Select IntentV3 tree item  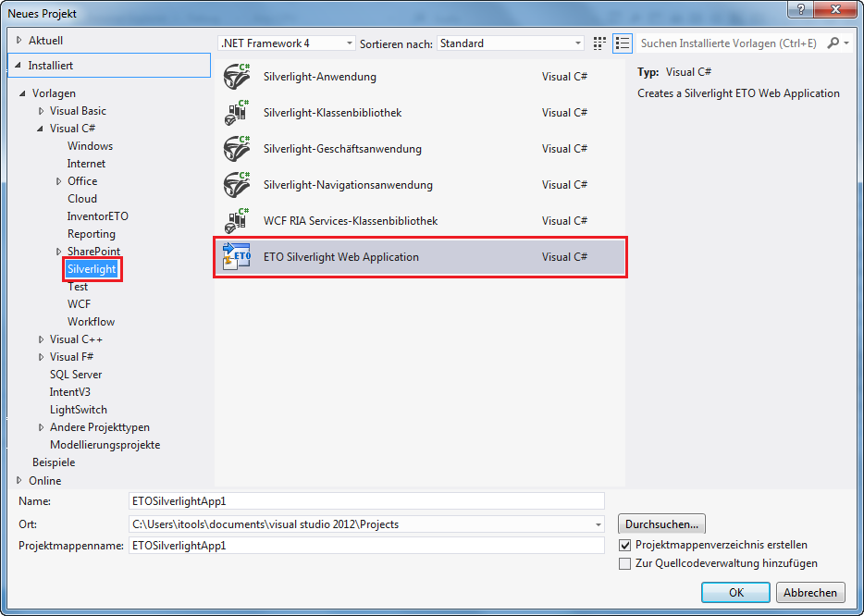click(x=70, y=392)
